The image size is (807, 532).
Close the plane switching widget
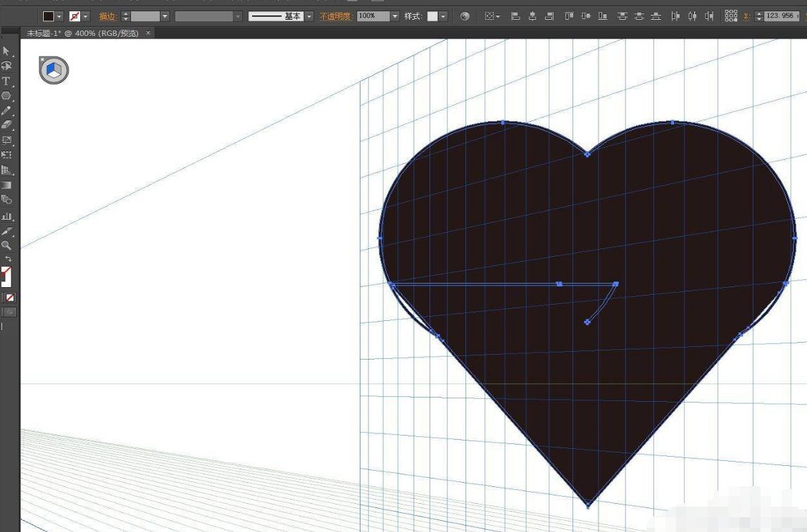[42, 60]
